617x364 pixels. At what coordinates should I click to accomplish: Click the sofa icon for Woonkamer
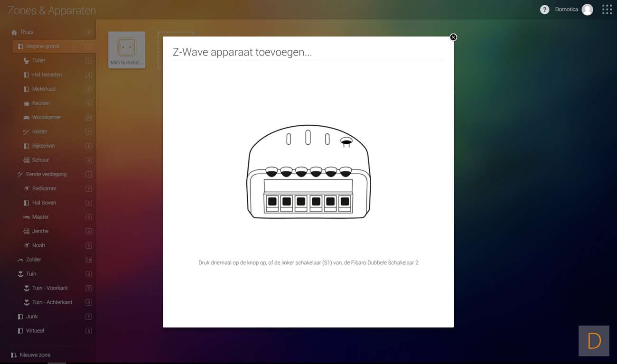(x=27, y=118)
